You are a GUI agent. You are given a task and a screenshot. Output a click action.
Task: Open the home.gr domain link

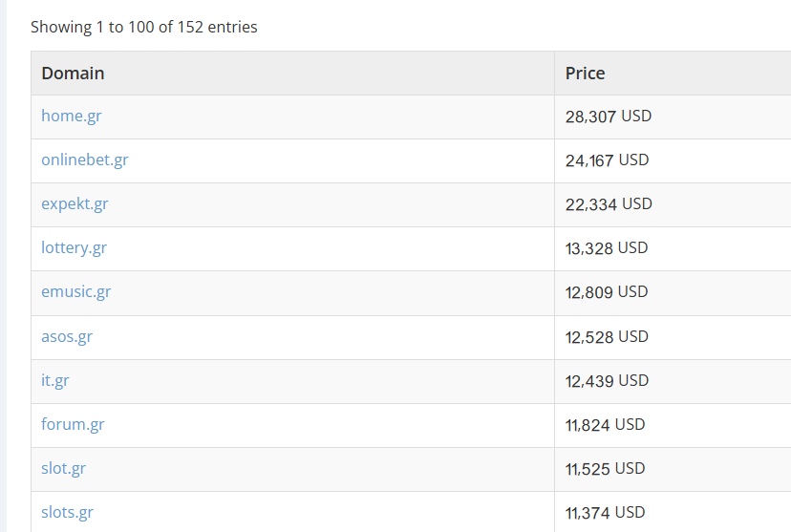(72, 117)
